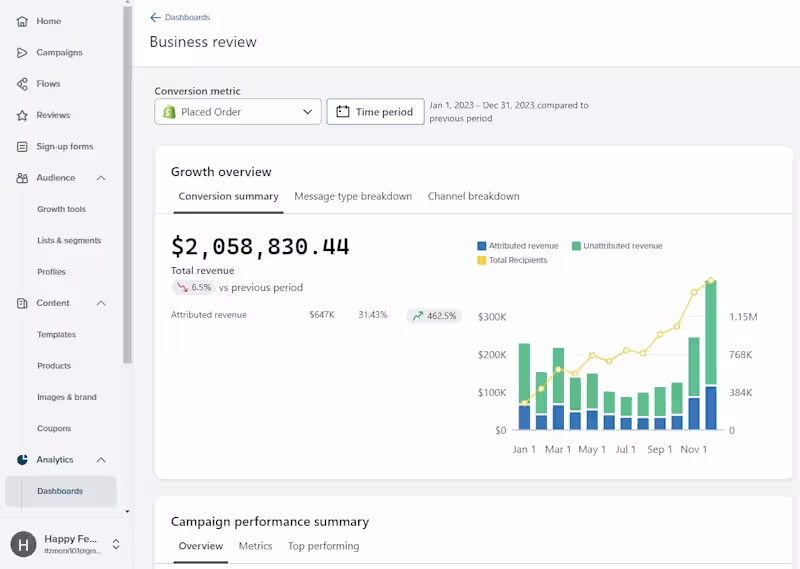Click the Analytics pie chart icon

coord(22,460)
